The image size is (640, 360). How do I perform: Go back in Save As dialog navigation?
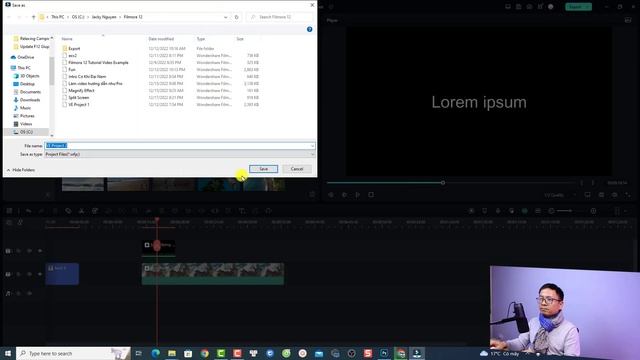[x=9, y=17]
